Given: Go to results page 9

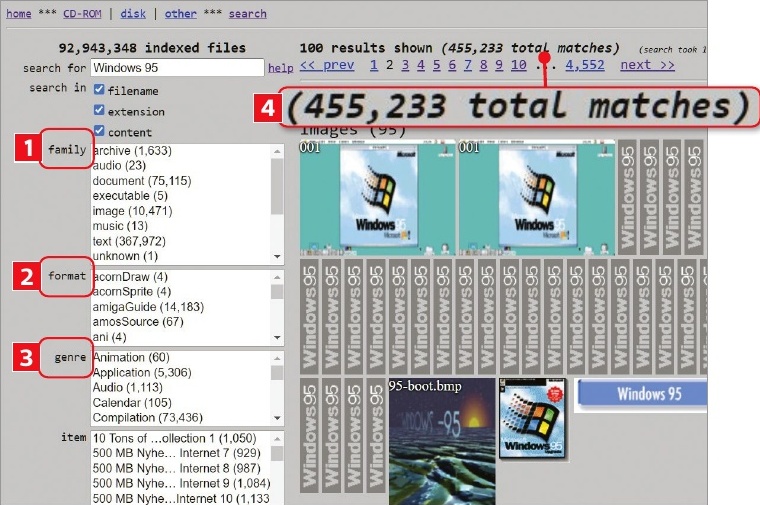Looking at the screenshot, I should click(x=499, y=65).
